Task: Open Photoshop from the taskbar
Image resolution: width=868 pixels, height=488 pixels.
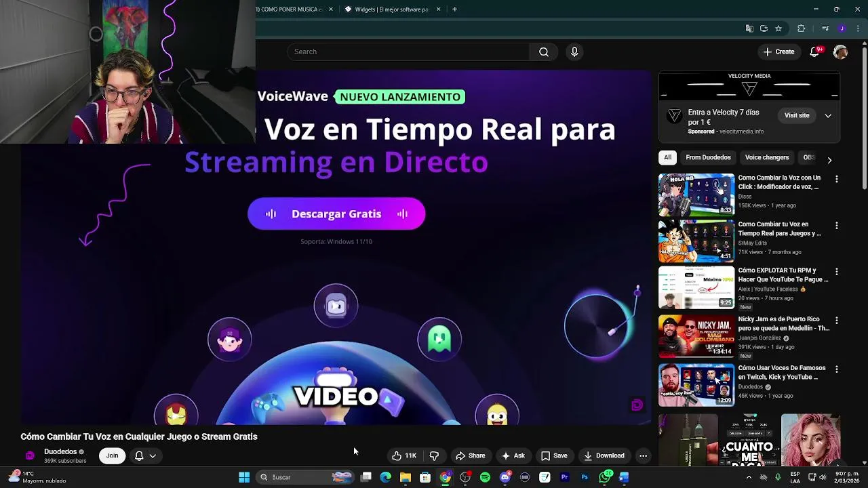Action: (x=585, y=477)
